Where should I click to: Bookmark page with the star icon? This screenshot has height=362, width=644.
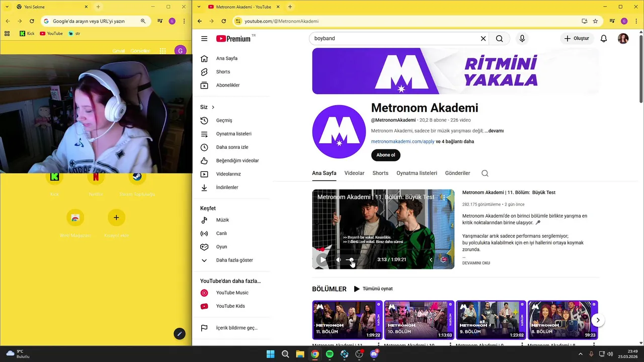(x=595, y=21)
